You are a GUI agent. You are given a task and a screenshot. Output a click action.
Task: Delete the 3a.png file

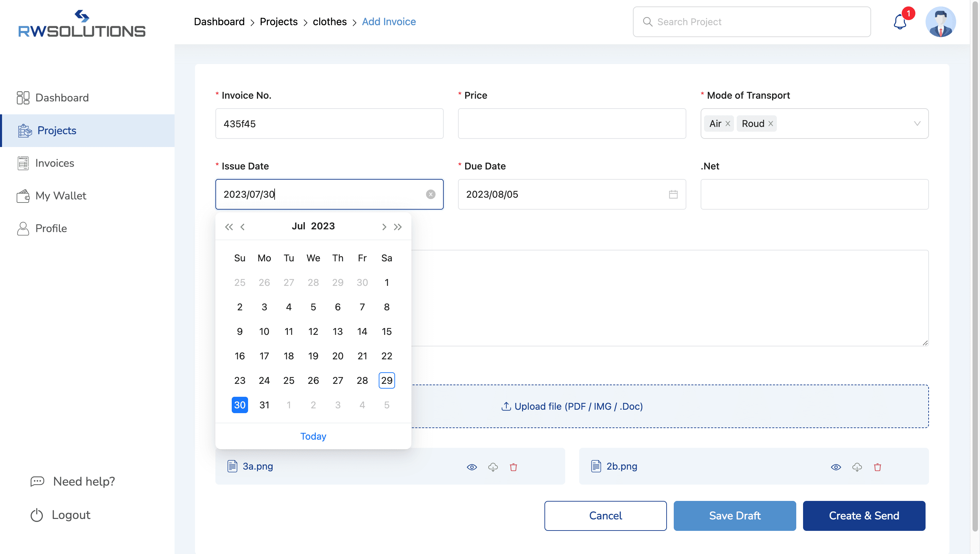[513, 467]
